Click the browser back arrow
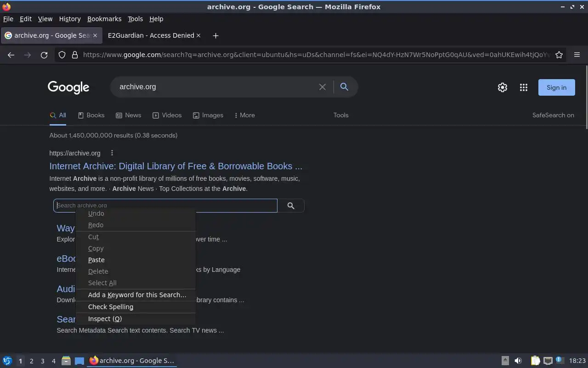 click(x=11, y=55)
